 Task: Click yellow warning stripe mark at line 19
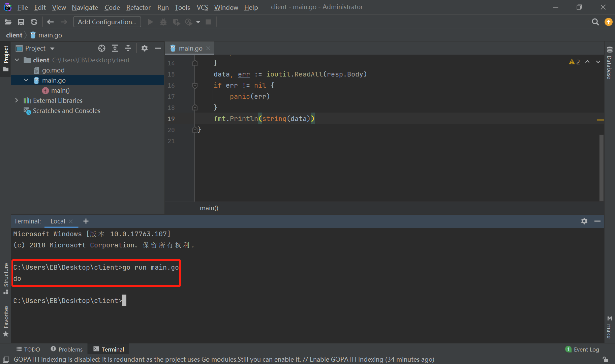tap(601, 120)
